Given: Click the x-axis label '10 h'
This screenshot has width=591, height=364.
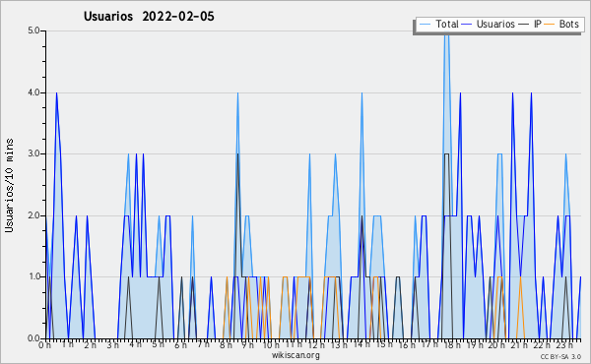Looking at the screenshot, I should tap(271, 345).
